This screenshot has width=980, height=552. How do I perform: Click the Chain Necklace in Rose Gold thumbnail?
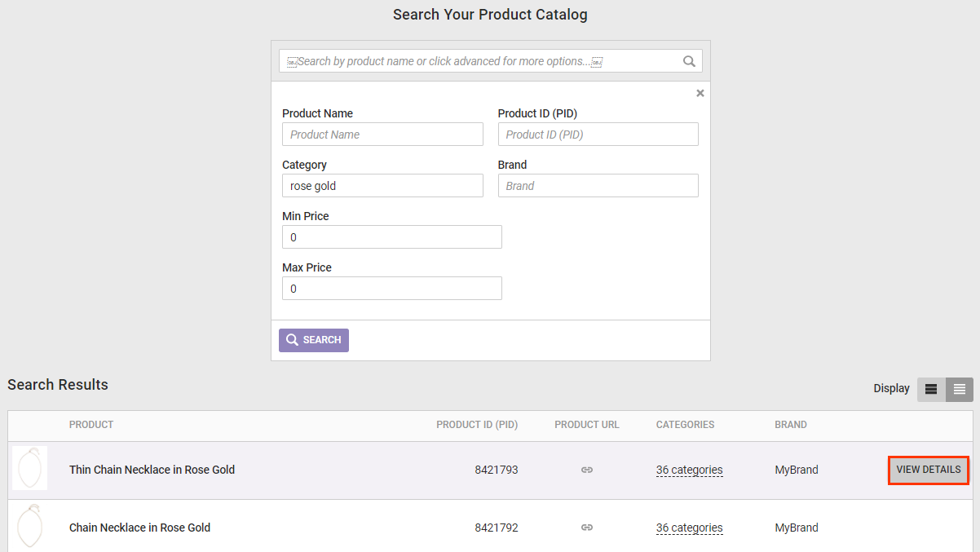coord(30,527)
